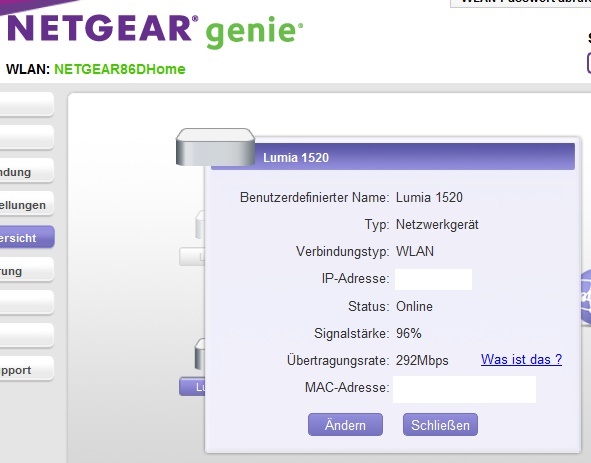The image size is (591, 463).
Task: Open the sidebar item ending in 'ellungen'
Action: [x=26, y=205]
